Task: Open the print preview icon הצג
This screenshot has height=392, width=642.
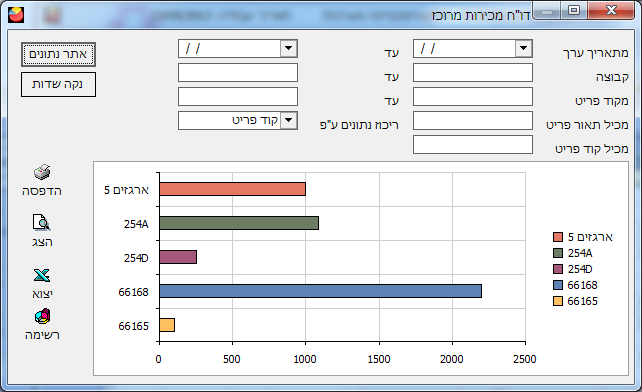Action: [41, 222]
